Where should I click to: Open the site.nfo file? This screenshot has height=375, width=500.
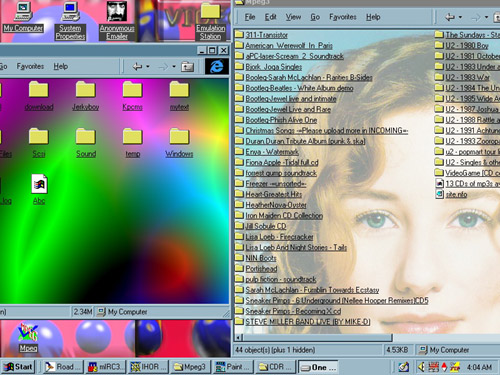point(456,194)
